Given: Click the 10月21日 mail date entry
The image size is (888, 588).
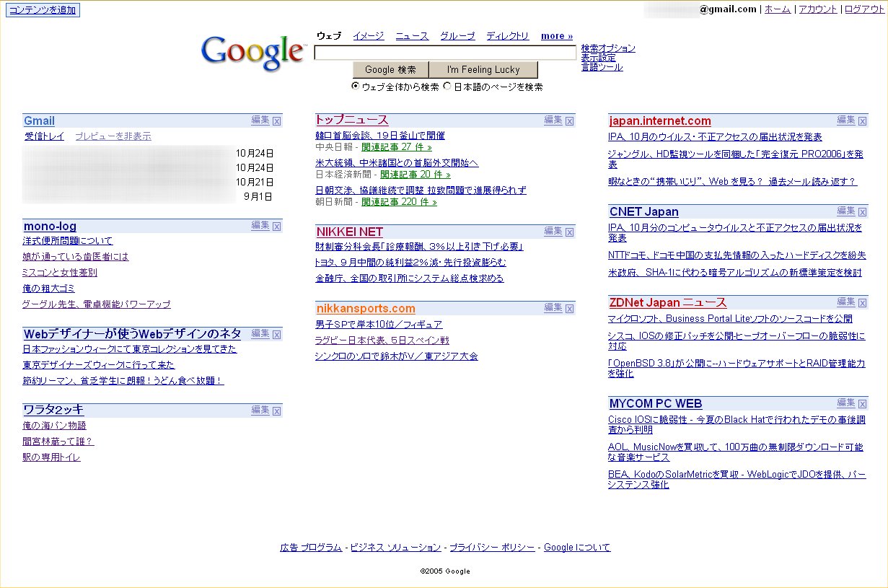Looking at the screenshot, I should pos(255,182).
